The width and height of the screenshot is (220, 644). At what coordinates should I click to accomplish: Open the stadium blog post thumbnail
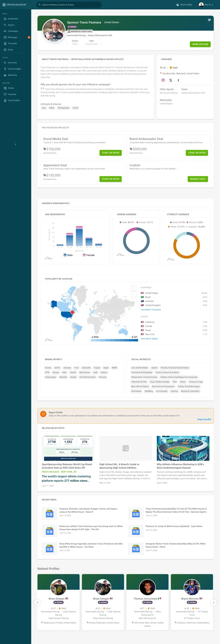tap(183, 448)
